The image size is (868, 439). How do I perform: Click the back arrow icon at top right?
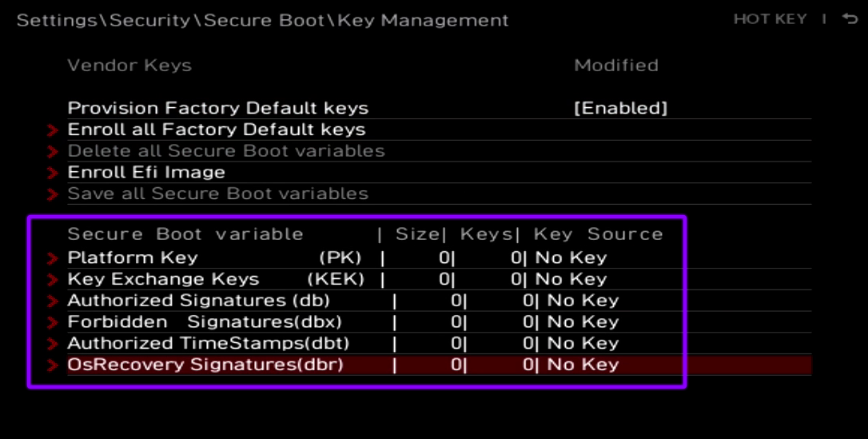pyautogui.click(x=850, y=18)
